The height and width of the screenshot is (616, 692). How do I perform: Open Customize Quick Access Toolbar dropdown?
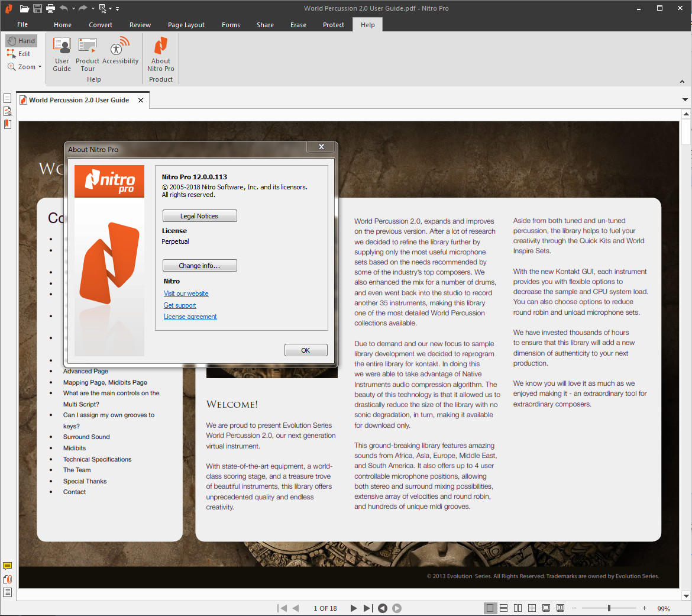pos(117,8)
